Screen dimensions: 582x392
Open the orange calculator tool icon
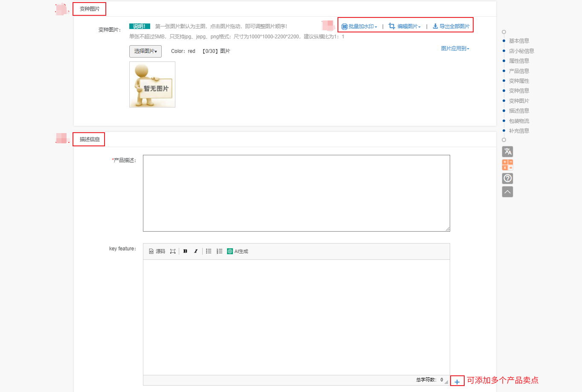[508, 165]
